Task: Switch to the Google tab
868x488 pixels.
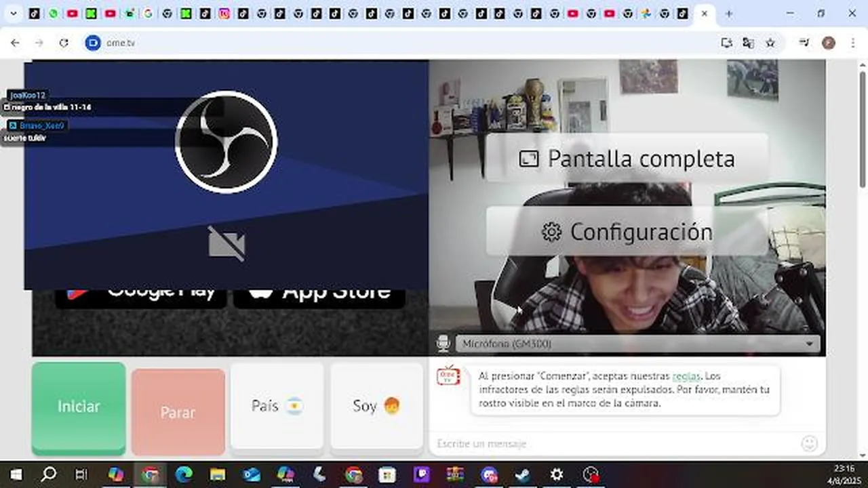Action: click(148, 14)
